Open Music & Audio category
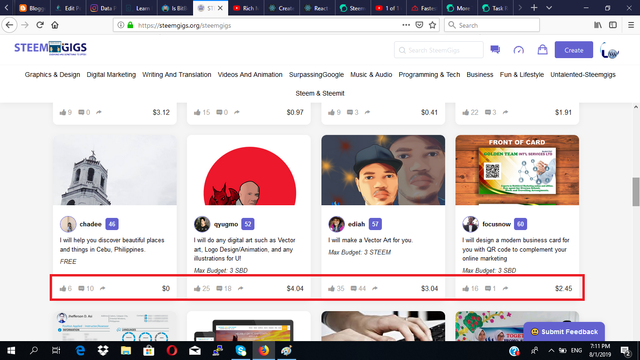The height and width of the screenshot is (360, 640). (x=371, y=75)
